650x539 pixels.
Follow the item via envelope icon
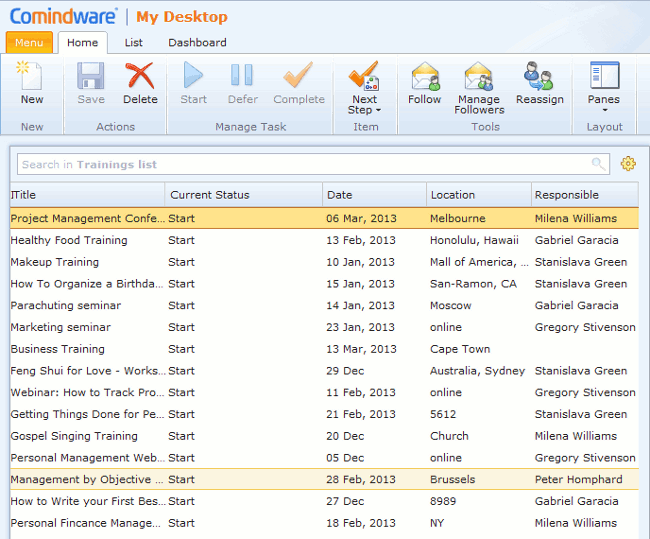(426, 76)
